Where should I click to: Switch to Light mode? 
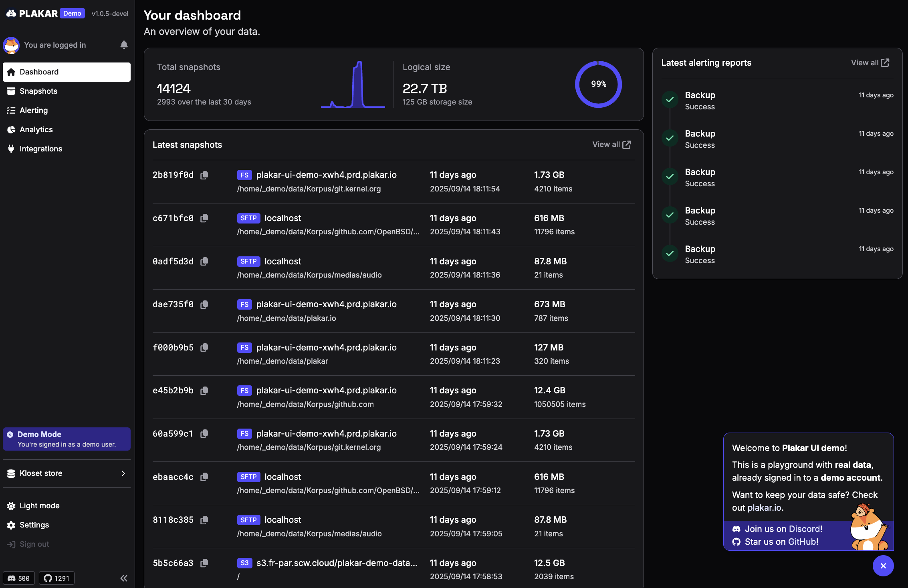(39, 505)
